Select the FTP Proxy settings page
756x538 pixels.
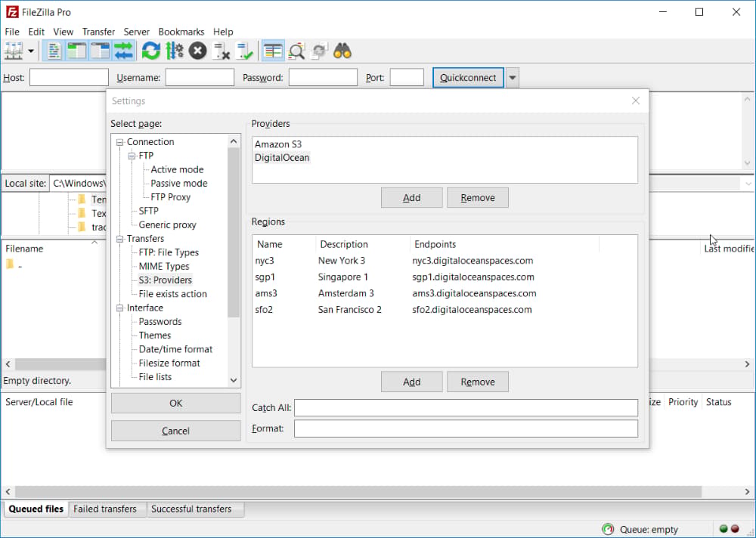170,197
